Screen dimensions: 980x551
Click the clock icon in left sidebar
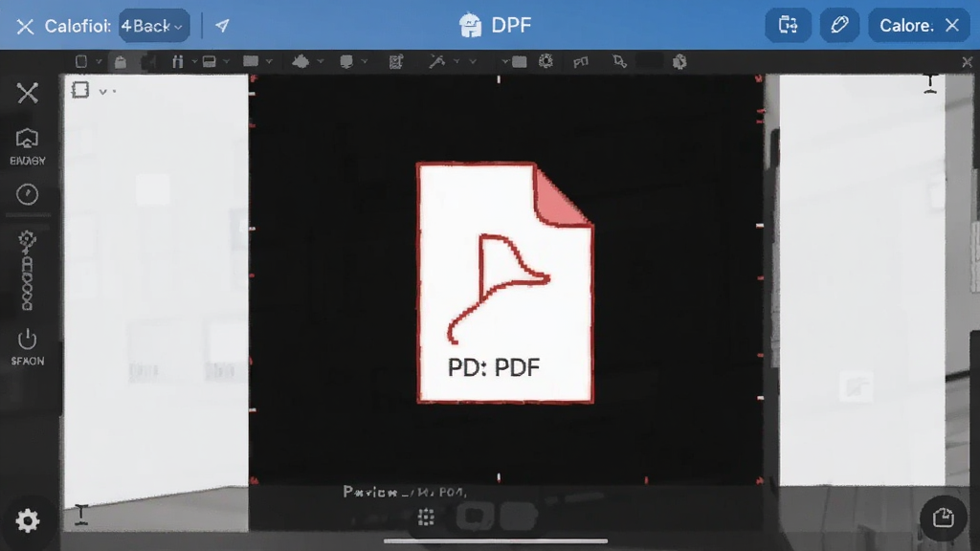pos(27,194)
